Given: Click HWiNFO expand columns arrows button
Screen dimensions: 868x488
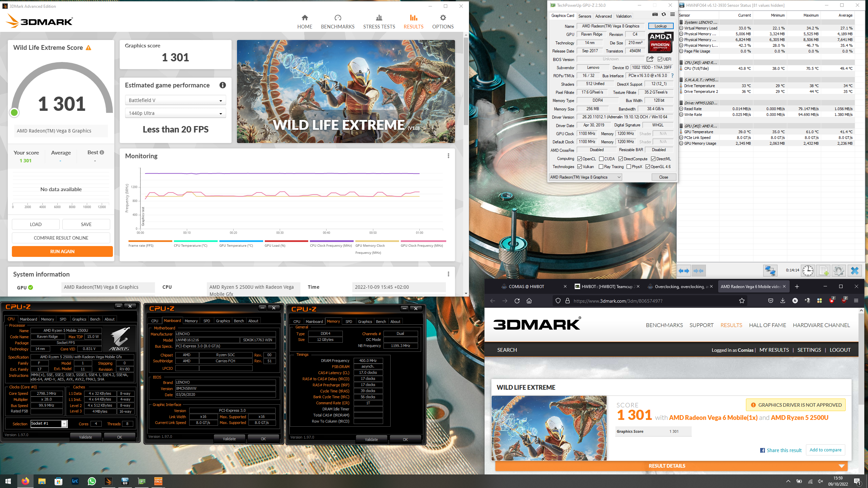Looking at the screenshot, I should pyautogui.click(x=684, y=271).
